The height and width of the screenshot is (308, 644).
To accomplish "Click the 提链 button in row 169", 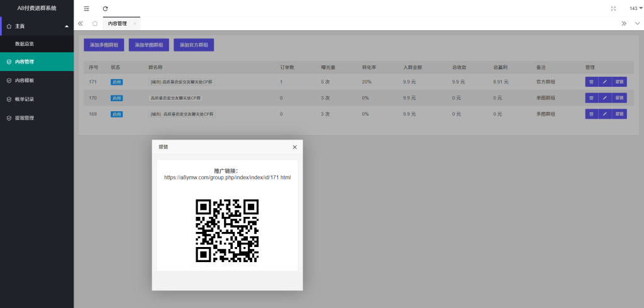I will (x=619, y=114).
